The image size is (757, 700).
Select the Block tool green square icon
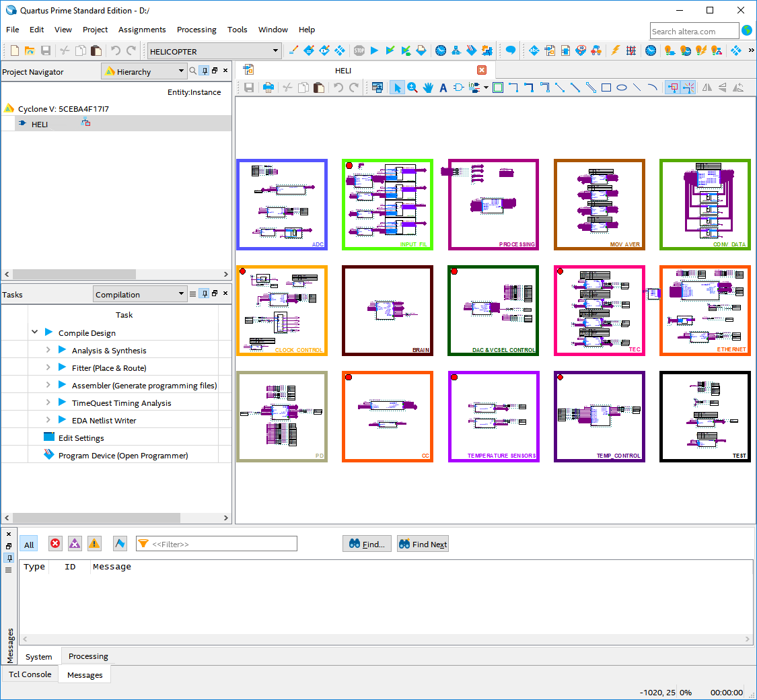[498, 87]
